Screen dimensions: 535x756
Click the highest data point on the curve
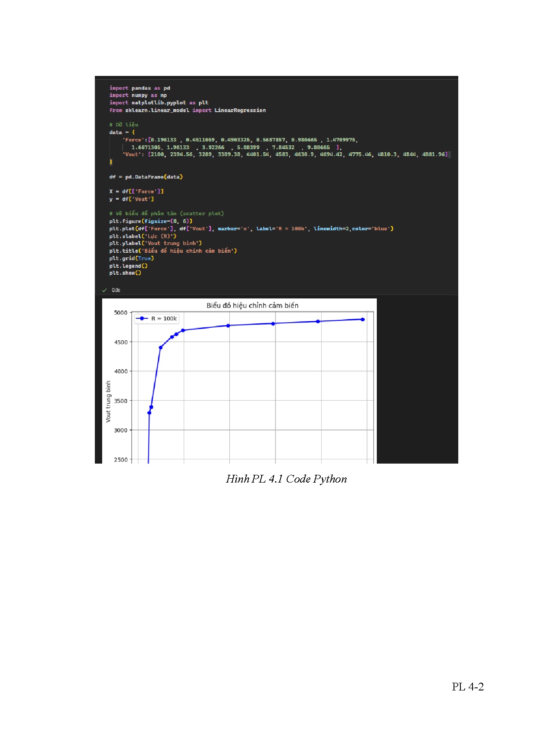363,320
